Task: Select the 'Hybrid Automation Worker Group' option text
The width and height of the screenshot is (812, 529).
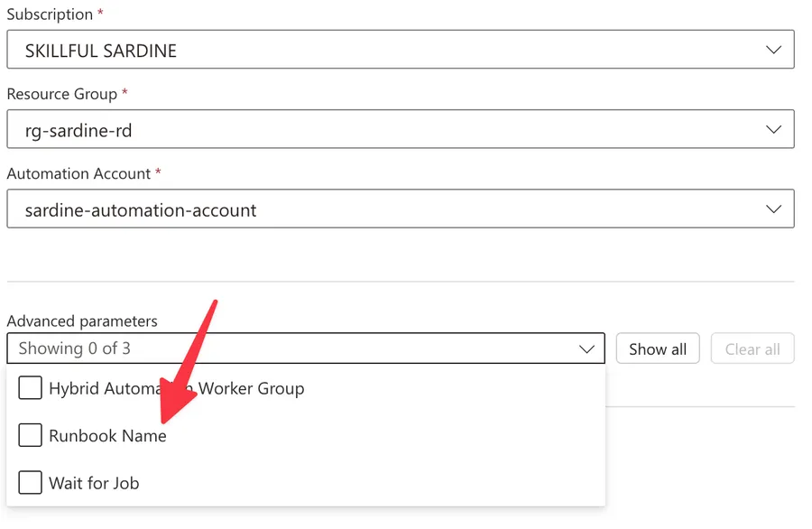Action: click(x=177, y=389)
